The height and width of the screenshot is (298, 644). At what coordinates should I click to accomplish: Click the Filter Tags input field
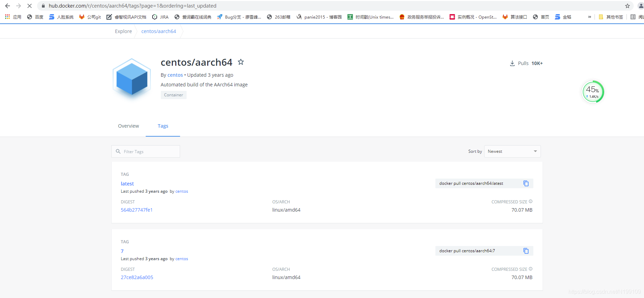point(146,151)
